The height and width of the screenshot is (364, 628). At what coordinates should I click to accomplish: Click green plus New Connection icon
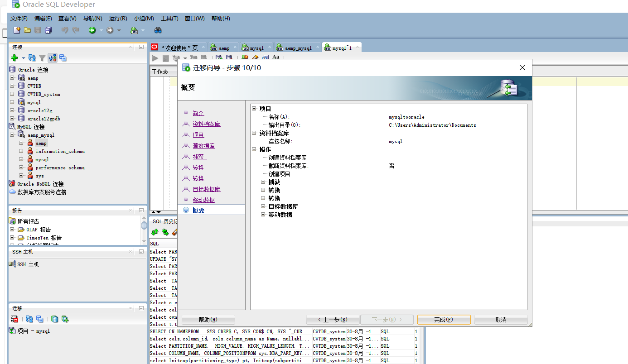(x=14, y=58)
